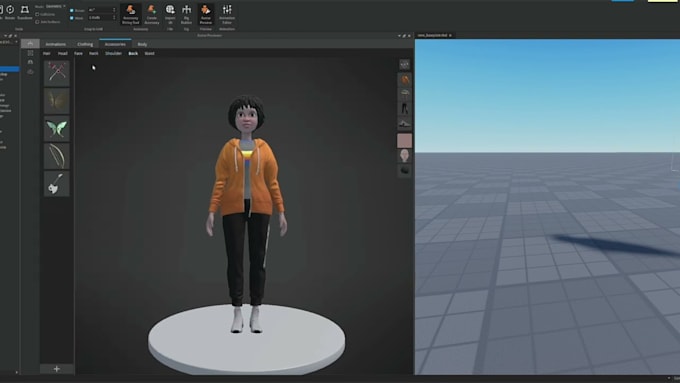The height and width of the screenshot is (383, 680).
Task: Show the Neck accessory category
Action: point(94,53)
